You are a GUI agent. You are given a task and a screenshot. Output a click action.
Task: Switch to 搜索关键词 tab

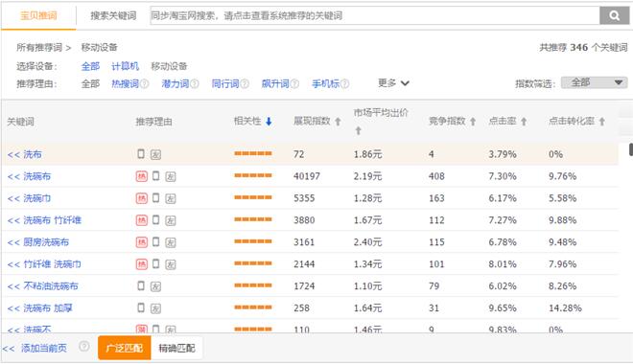[x=113, y=15]
